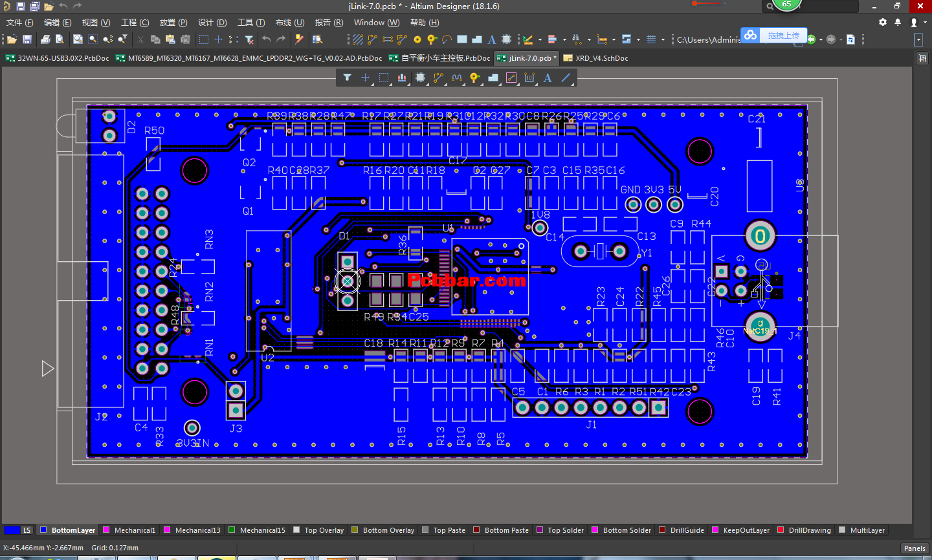Open the far-right toolbar overflow dropdown
This screenshot has height=560, width=932.
coord(918,39)
